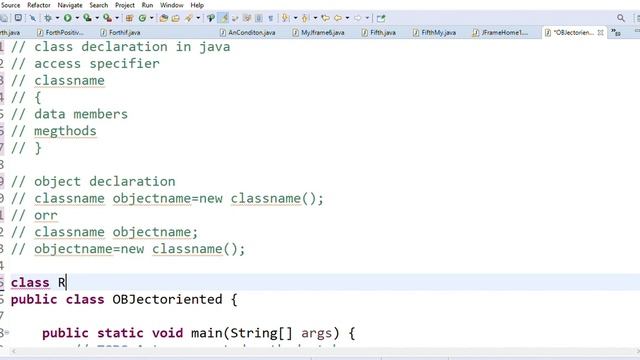Click the Next Annotation icon

[x=286, y=18]
